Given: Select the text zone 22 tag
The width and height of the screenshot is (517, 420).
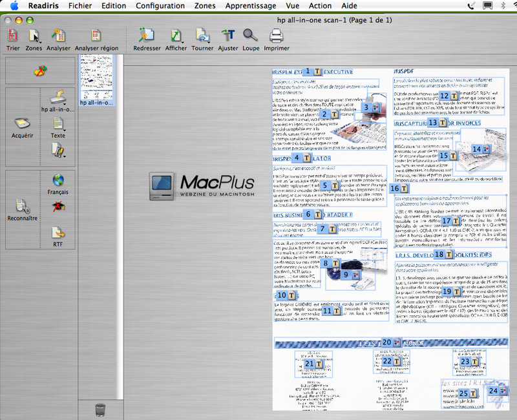Looking at the screenshot, I should (x=392, y=361).
